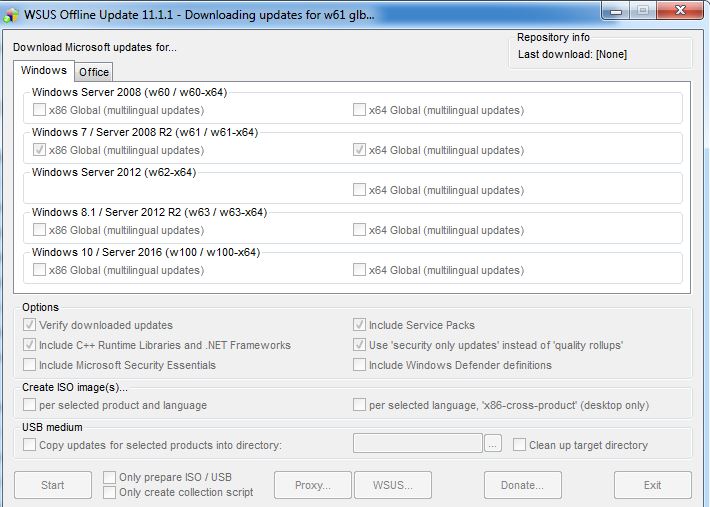Screen dimensions: 710x507
Task: Check Clean up target directory
Action: 519,445
